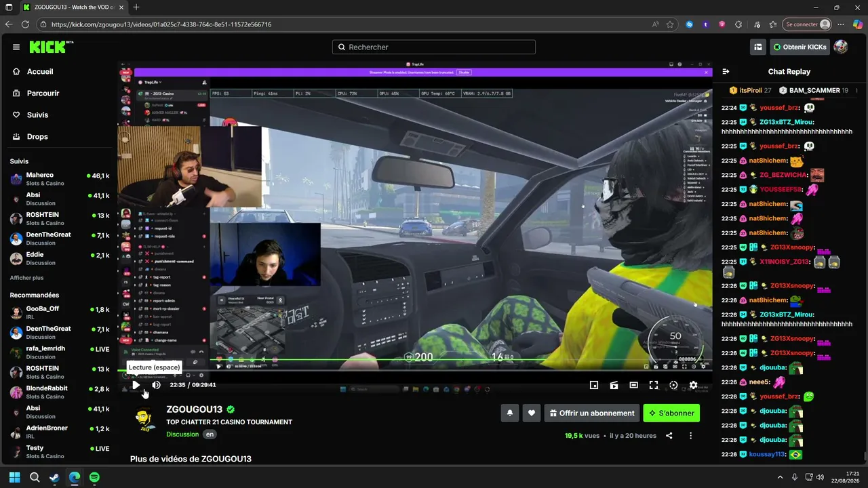This screenshot has height=488, width=868.
Task: Mute the video volume speaker icon
Action: 156,385
